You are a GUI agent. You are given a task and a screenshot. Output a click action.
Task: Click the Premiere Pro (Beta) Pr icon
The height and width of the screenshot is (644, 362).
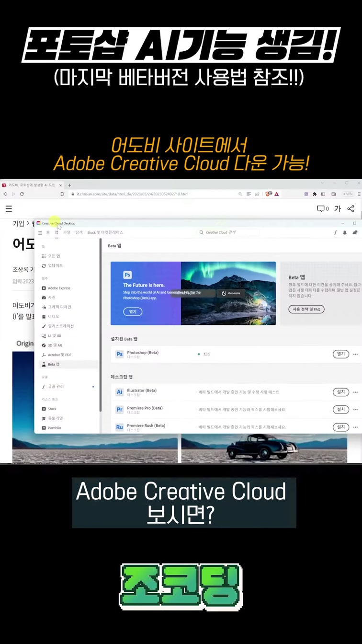(120, 410)
